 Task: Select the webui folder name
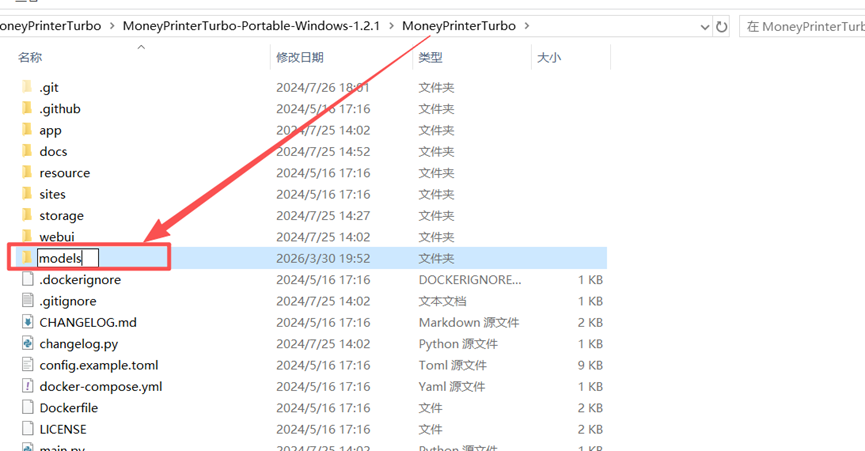point(57,237)
